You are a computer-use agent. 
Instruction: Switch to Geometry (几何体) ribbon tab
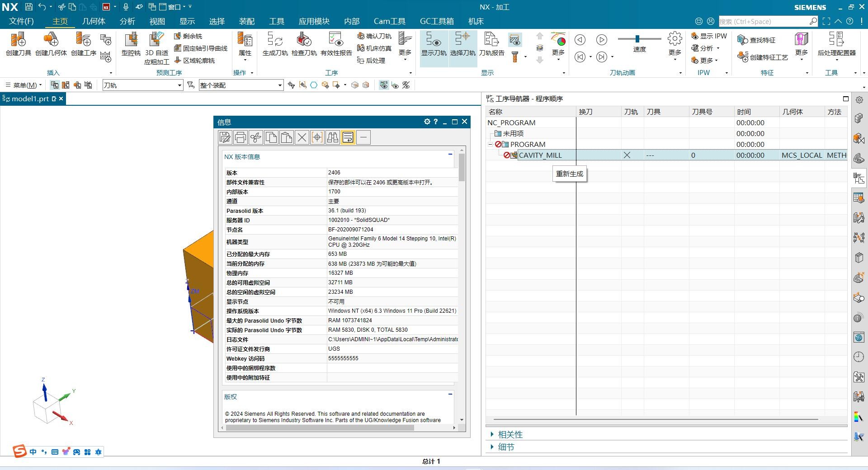click(94, 21)
